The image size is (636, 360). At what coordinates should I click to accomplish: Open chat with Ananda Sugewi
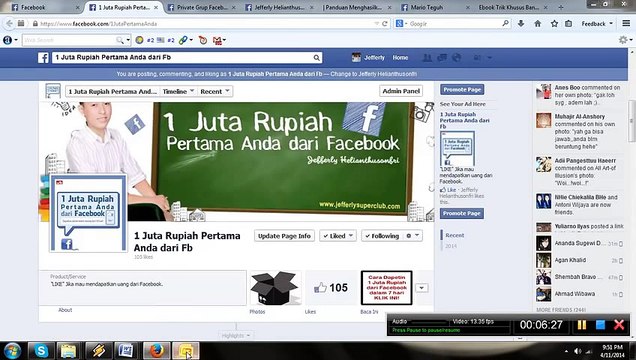click(x=579, y=243)
